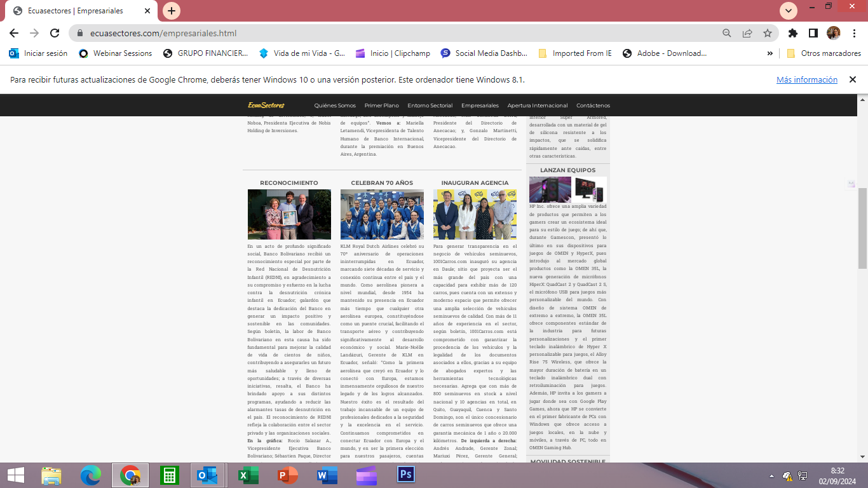Viewport: 868px width, 488px height.
Task: Launch File Explorer from the taskbar
Action: tap(51, 475)
